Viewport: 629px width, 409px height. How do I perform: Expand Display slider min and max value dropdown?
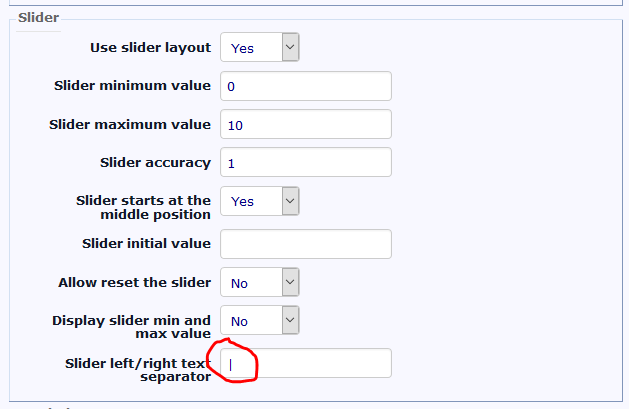[x=259, y=321]
